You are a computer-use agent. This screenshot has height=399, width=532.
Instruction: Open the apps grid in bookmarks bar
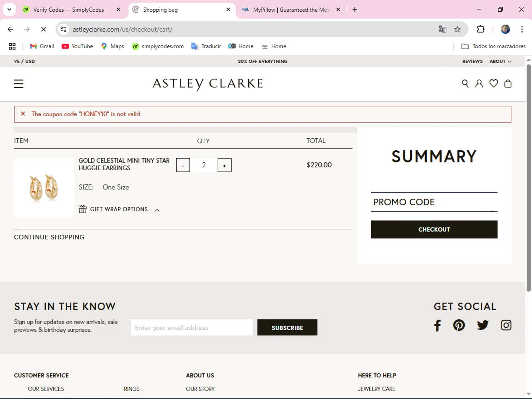point(12,46)
